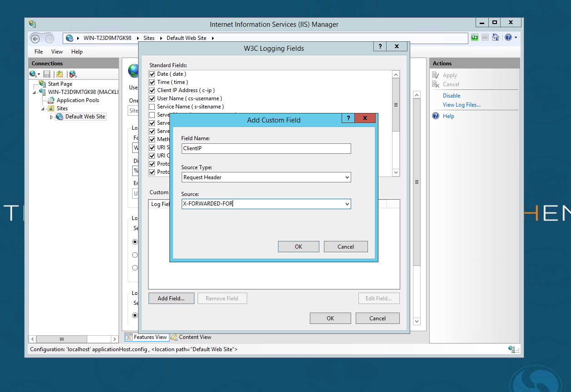Open the View Log Files... link
This screenshot has height=392, width=571.
(x=462, y=105)
